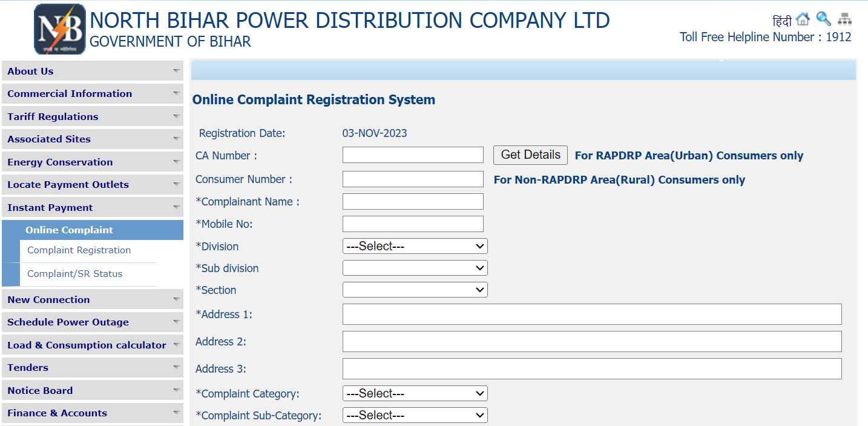Viewport: 868px width, 426px height.
Task: Open Complaint/SR Status link
Action: pos(75,274)
